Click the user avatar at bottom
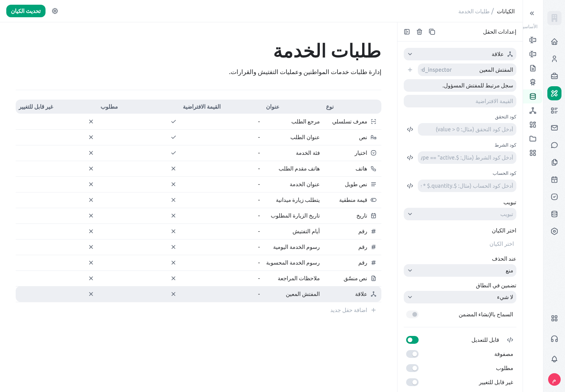Screen dimensions: 565x392 point(554,379)
